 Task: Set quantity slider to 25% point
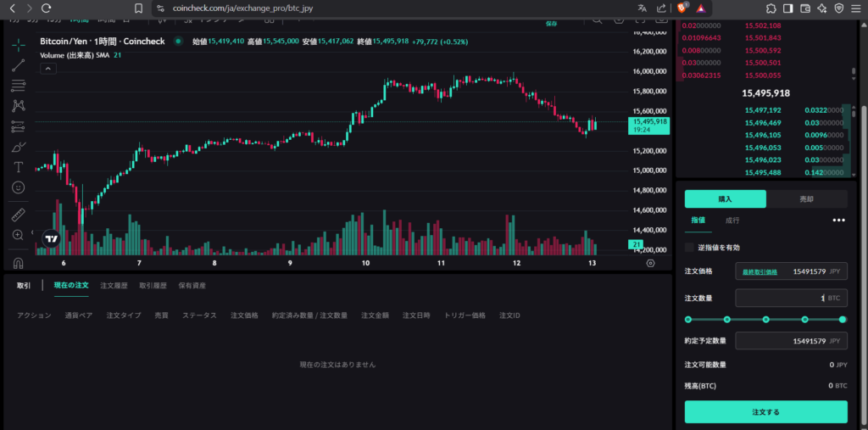(x=726, y=319)
